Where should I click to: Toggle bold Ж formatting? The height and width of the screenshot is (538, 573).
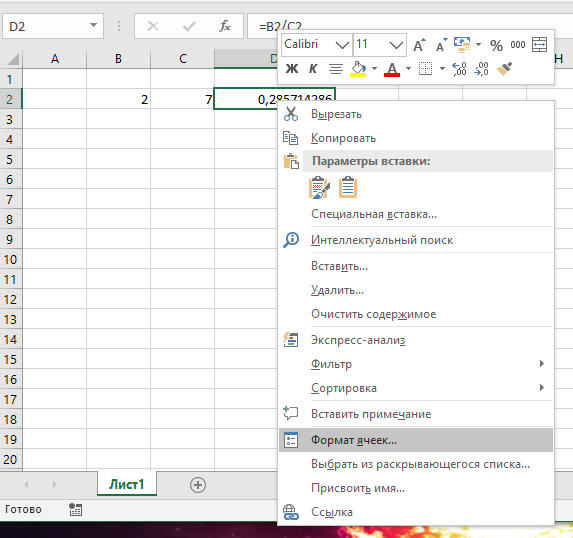click(292, 68)
